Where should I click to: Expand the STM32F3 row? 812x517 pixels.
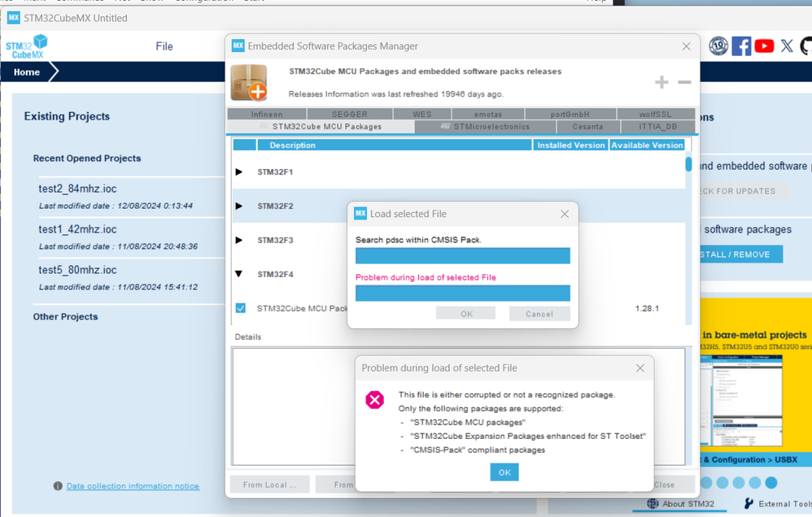(238, 240)
